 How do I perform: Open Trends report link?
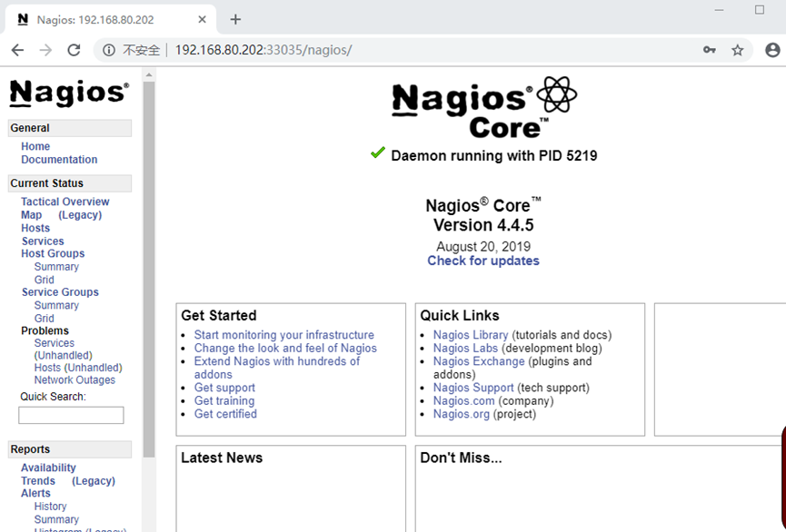pos(37,481)
